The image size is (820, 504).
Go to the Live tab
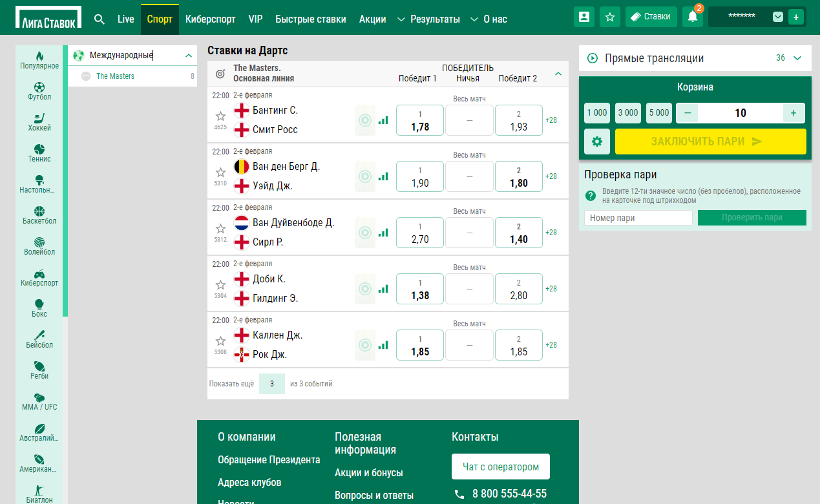[126, 19]
